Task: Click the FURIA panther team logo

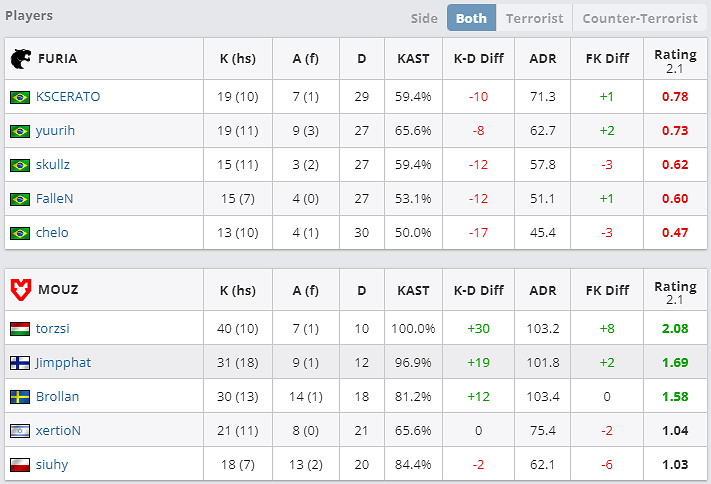Action: pyautogui.click(x=20, y=58)
